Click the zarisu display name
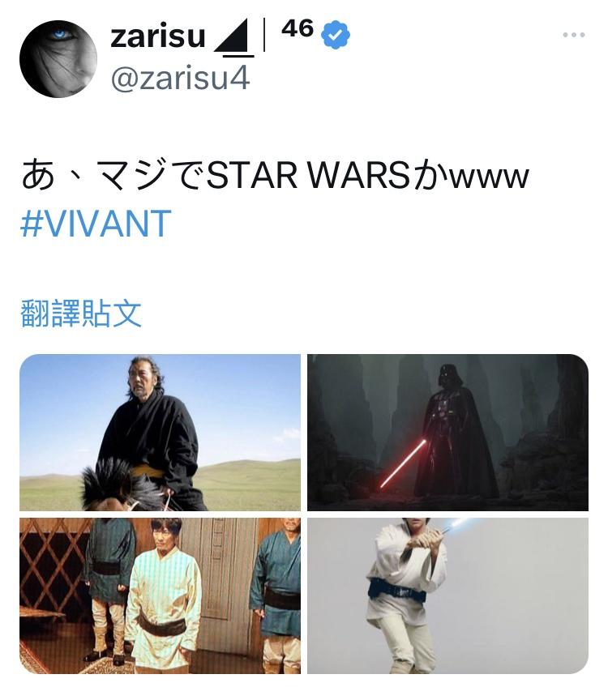 tap(158, 36)
